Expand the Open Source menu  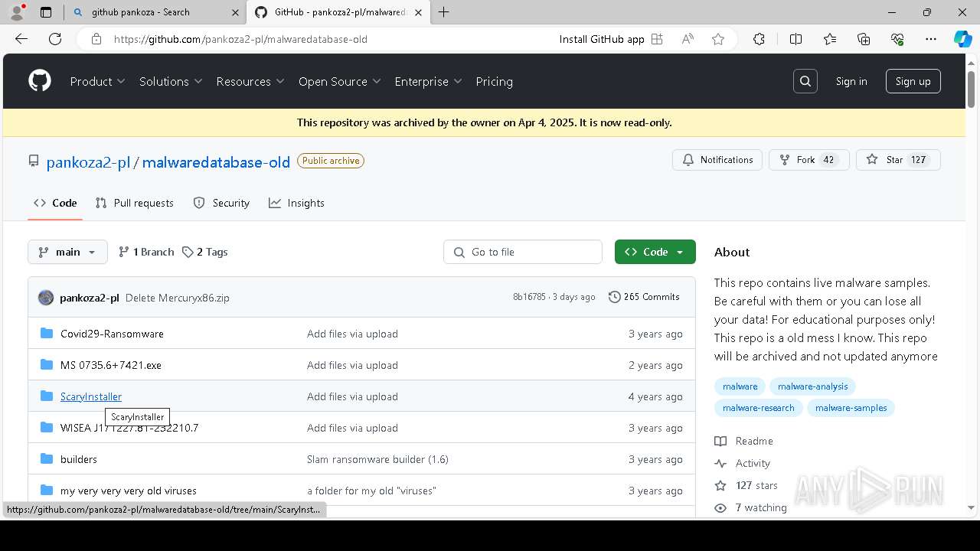339,81
